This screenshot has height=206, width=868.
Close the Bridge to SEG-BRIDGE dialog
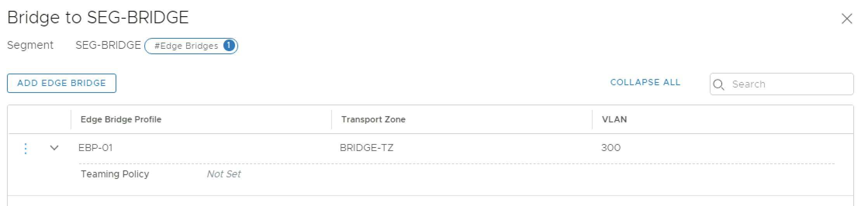(847, 19)
